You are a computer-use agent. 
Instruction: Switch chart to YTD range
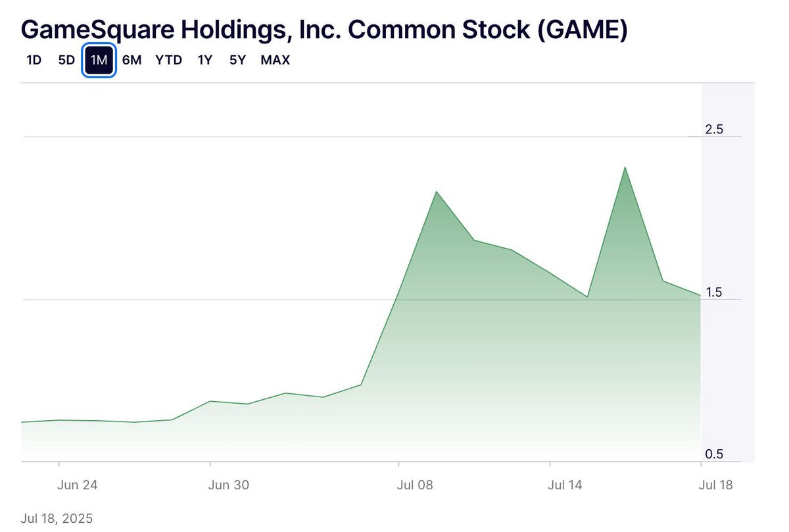(x=168, y=60)
